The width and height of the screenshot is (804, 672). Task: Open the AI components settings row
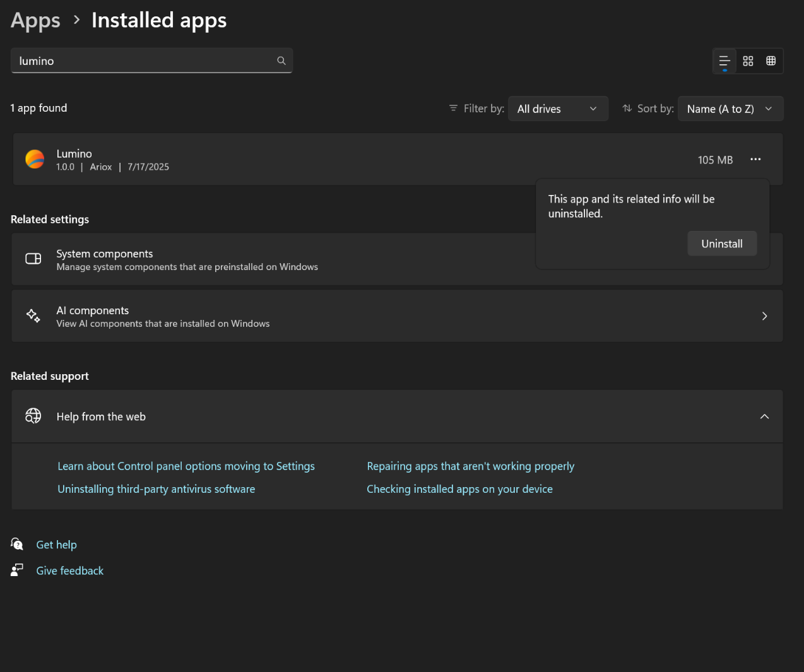397,316
